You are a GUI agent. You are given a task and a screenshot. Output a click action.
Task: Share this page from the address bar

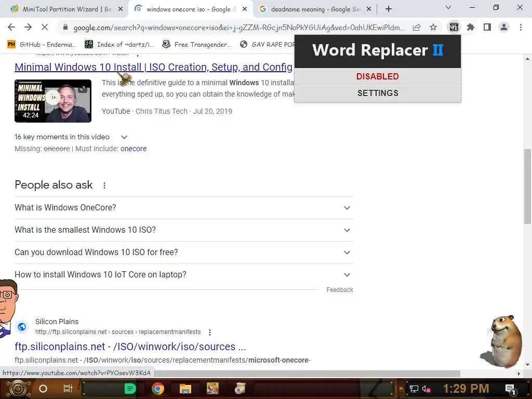pos(417,27)
